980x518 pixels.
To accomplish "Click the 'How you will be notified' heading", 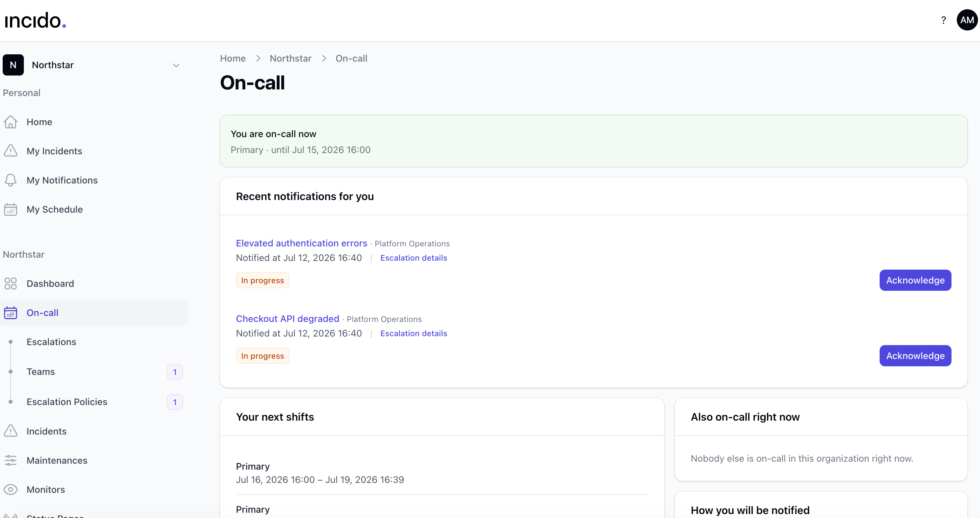I will tap(750, 510).
